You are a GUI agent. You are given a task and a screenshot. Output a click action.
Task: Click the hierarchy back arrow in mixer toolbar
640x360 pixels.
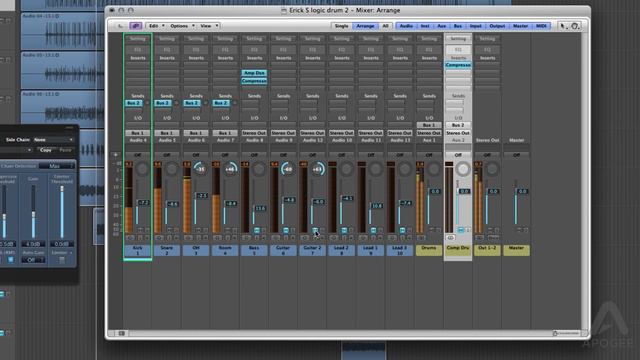[120, 26]
